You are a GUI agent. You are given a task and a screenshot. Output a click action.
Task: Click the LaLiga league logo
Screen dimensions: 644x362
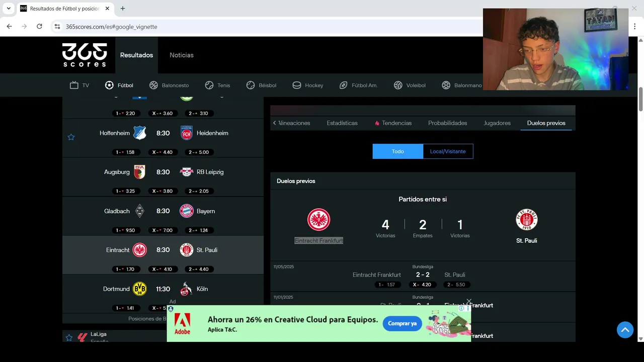tap(83, 337)
